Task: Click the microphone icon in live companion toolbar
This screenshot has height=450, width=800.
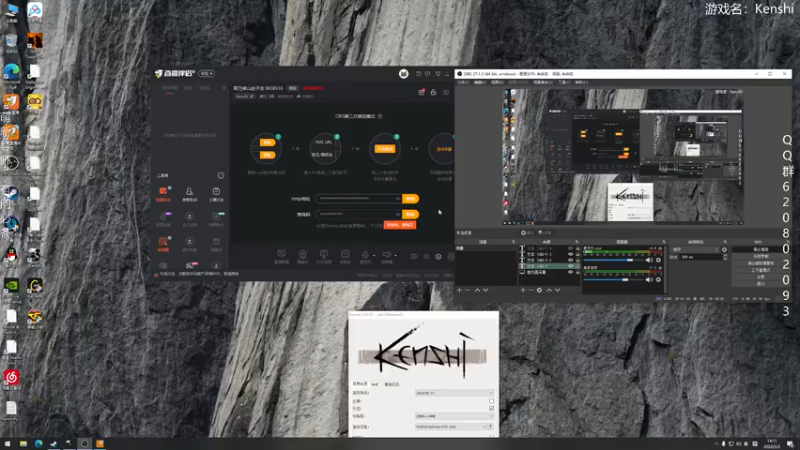Action: point(365,255)
